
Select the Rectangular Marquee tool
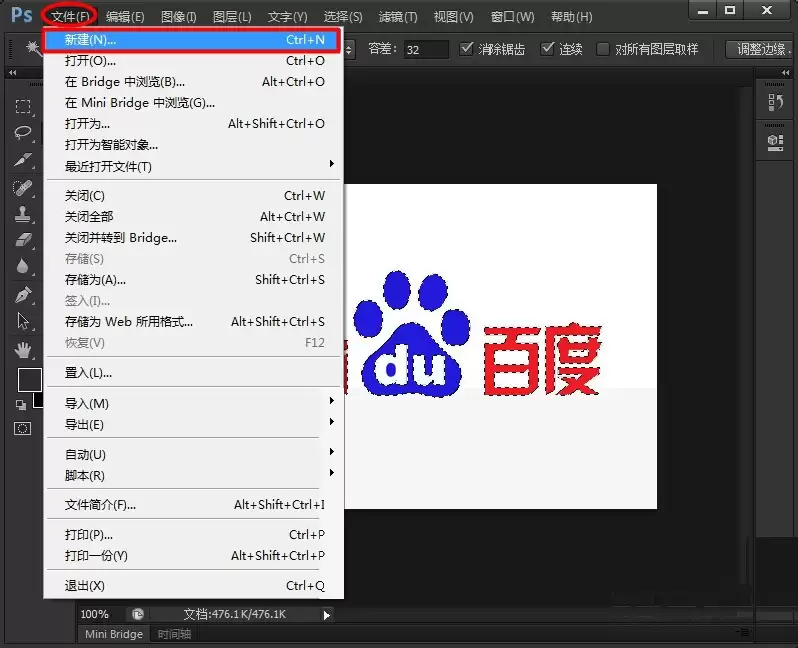[x=23, y=106]
